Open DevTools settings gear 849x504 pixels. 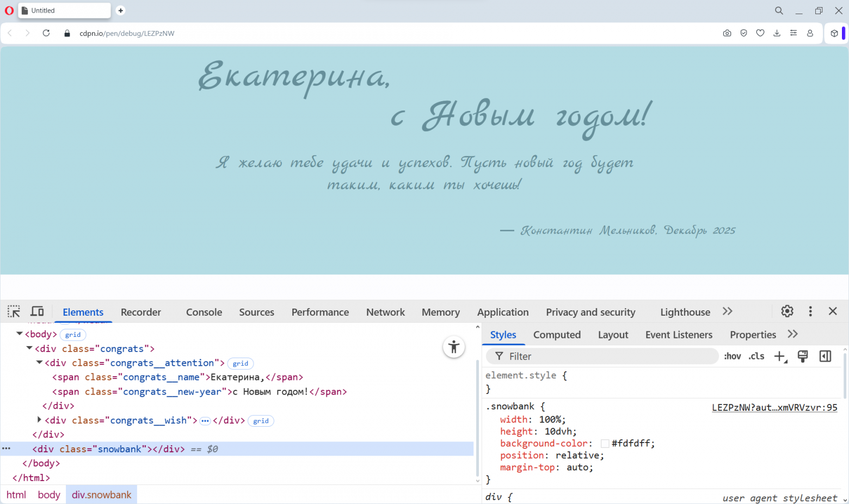point(787,311)
